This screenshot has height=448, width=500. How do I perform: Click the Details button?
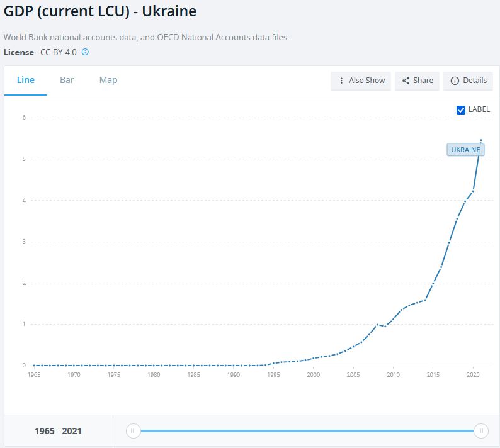469,81
